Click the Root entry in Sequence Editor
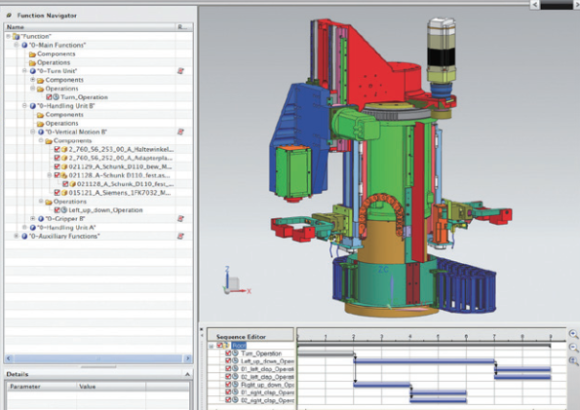580x410 pixels. click(x=239, y=346)
